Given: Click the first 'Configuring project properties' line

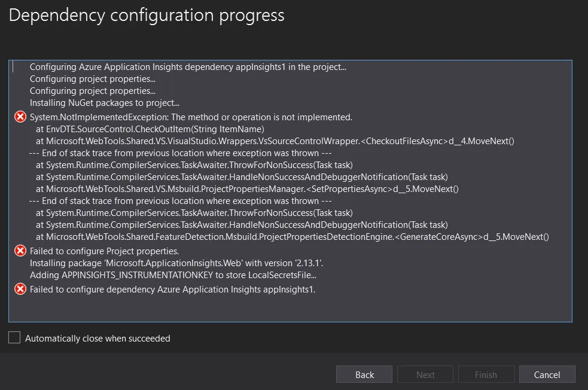Looking at the screenshot, I should pos(93,79).
